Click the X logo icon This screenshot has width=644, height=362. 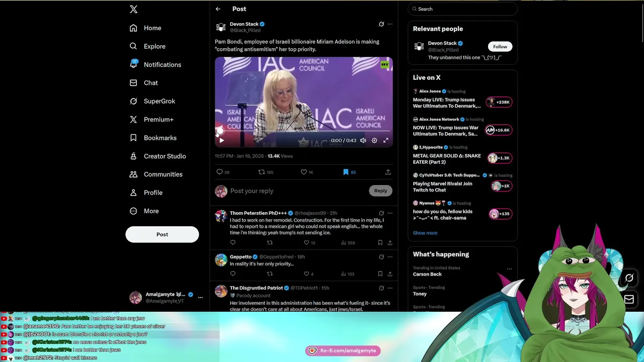click(133, 9)
